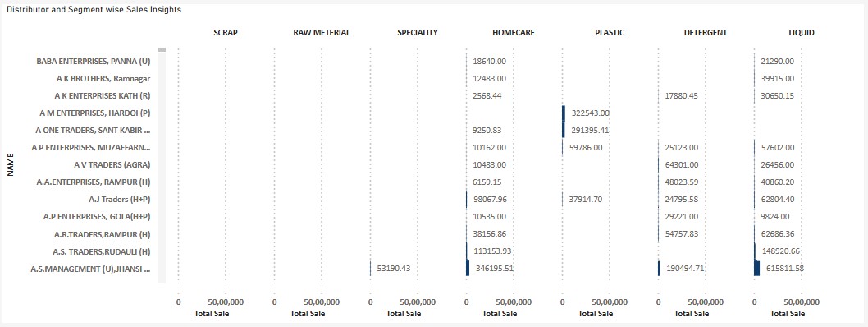Select the HOMECARE segment header
The height and width of the screenshot is (327, 868).
pyautogui.click(x=514, y=33)
